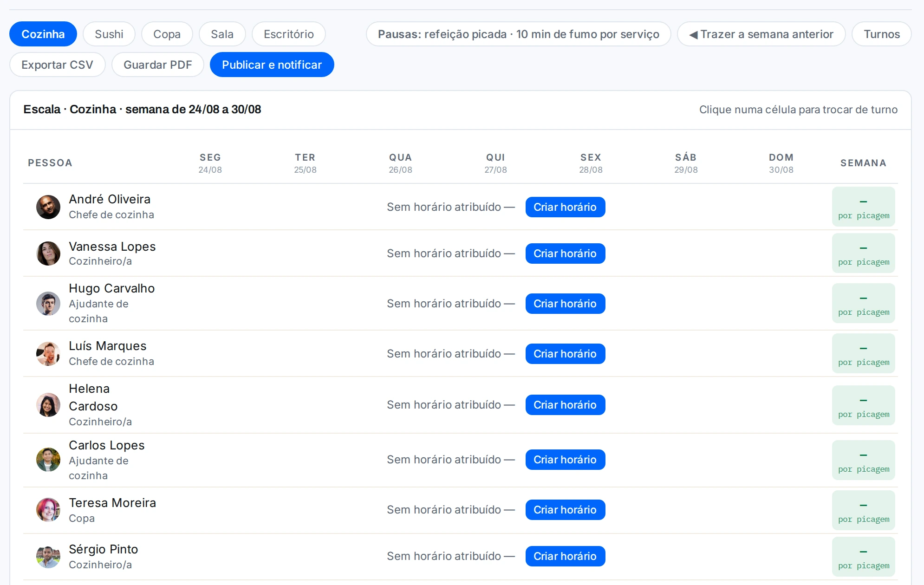924x585 pixels.
Task: Click Vanessa Lopes's avatar photo
Action: pyautogui.click(x=48, y=253)
